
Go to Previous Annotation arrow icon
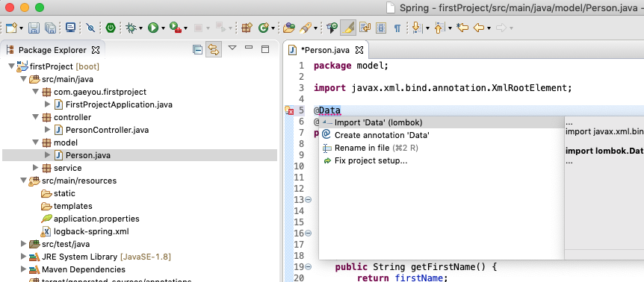click(x=440, y=28)
